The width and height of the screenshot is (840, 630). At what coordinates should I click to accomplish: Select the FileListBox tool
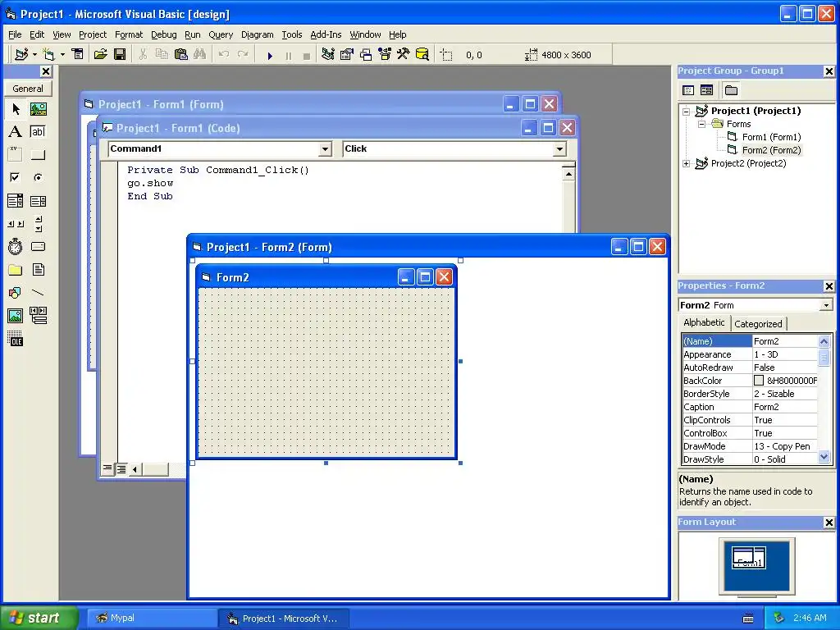pos(38,269)
